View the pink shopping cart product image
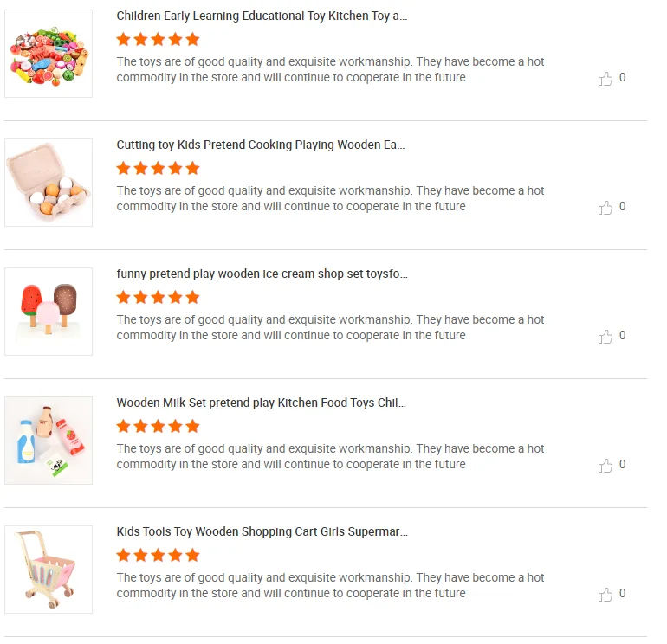667x644 pixels. point(49,570)
